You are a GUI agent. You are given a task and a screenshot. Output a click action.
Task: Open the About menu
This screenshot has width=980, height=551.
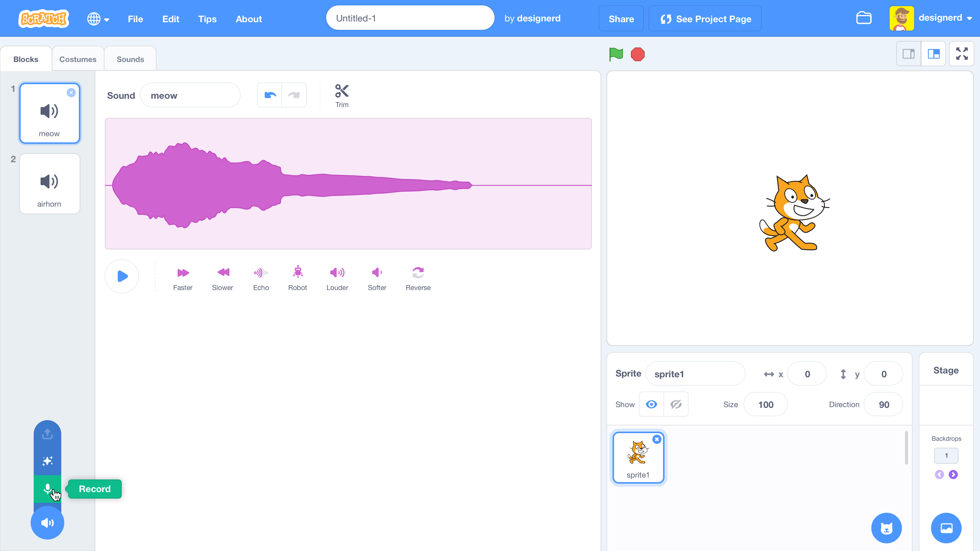(x=249, y=19)
